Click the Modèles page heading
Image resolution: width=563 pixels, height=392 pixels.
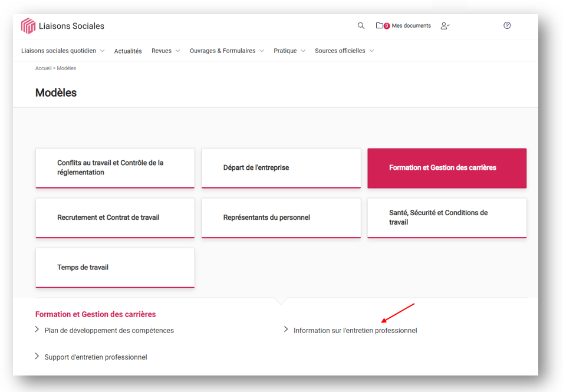pyautogui.click(x=56, y=93)
